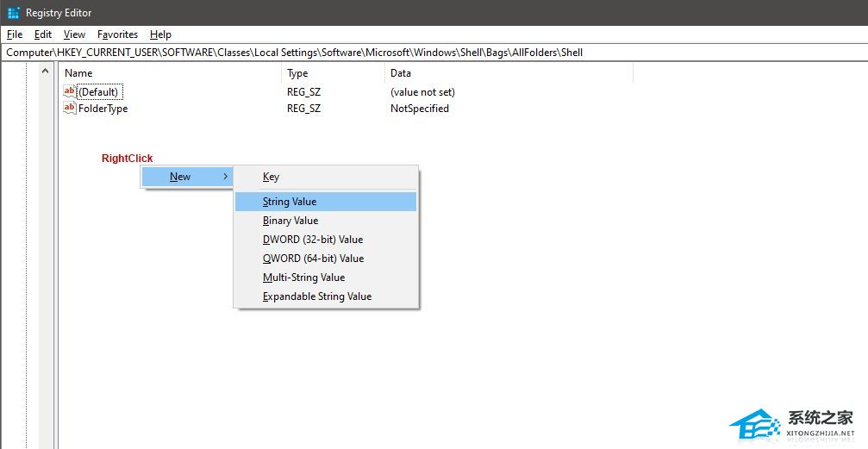Click the registry path address bar
The image size is (868, 449).
click(x=434, y=53)
